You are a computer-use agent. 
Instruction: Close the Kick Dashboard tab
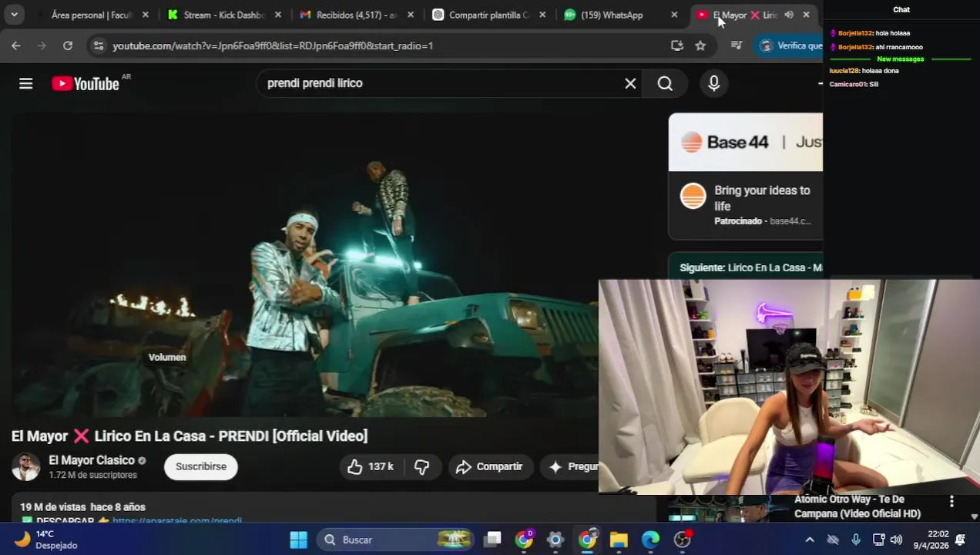tap(278, 15)
